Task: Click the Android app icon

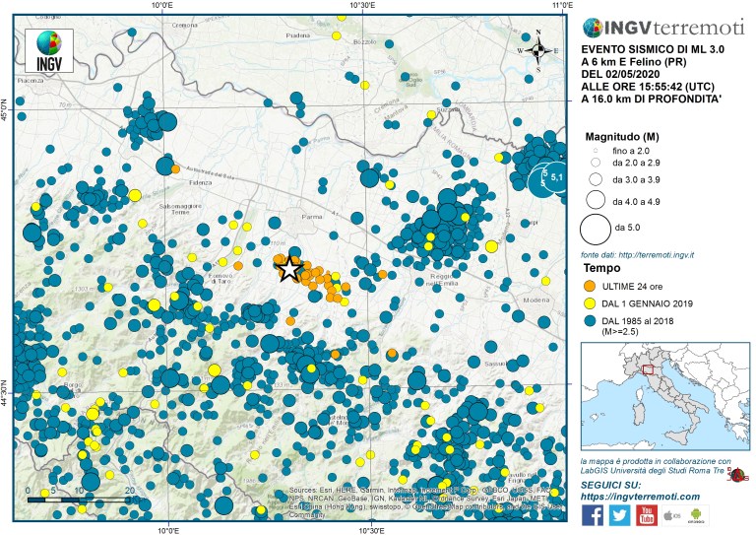Action: coord(695,514)
